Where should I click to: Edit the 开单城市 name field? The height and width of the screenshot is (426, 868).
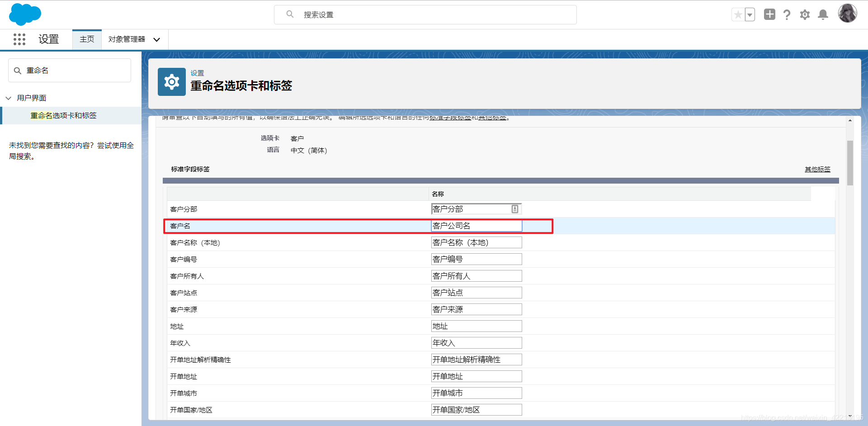(476, 393)
